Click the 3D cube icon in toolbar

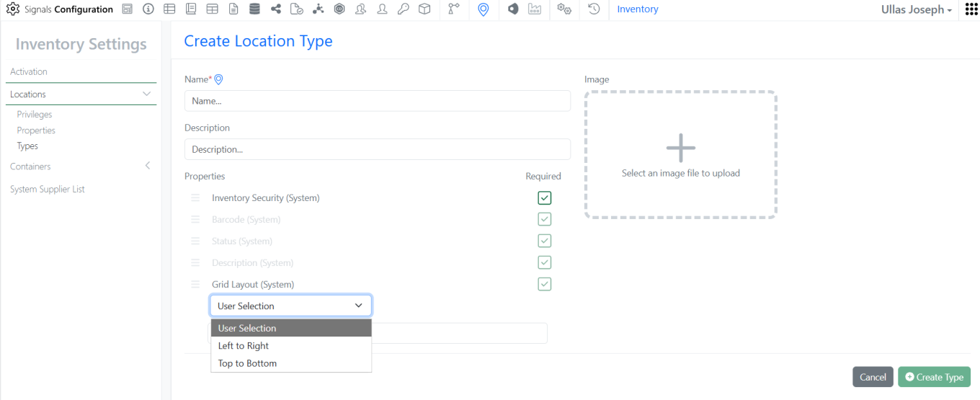point(424,9)
